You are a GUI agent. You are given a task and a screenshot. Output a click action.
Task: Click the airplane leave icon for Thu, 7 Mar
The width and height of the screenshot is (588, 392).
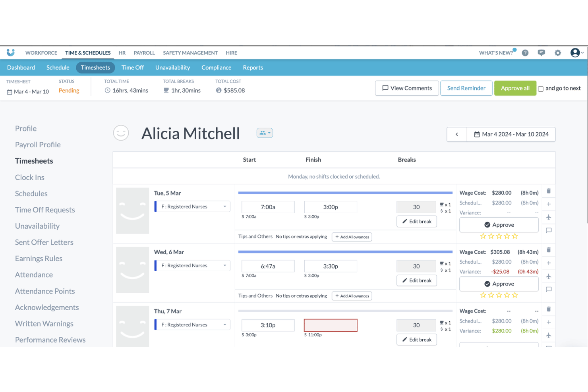[549, 336]
